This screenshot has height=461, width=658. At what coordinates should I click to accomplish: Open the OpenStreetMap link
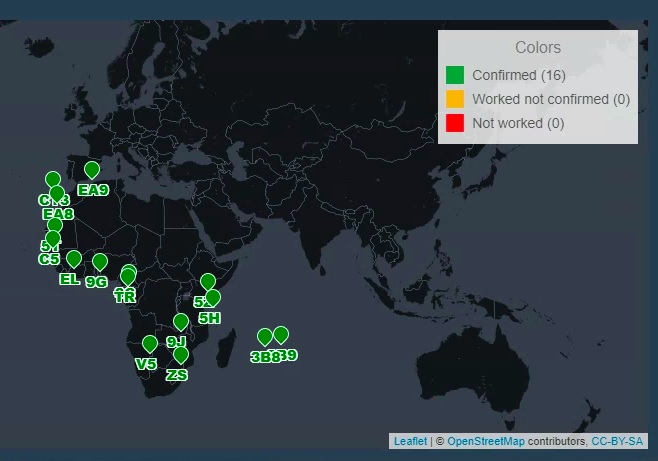point(486,441)
